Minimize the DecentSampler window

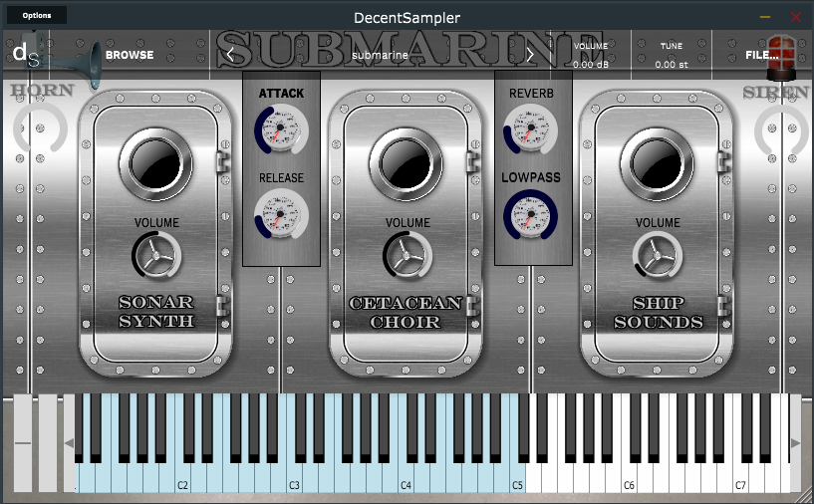(765, 17)
